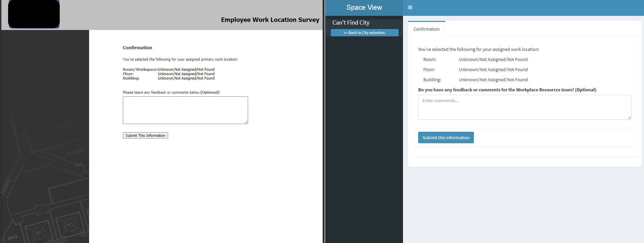Click the resize handle of survey feedback box
Image resolution: width=644 pixels, height=243 pixels.
coord(246,122)
